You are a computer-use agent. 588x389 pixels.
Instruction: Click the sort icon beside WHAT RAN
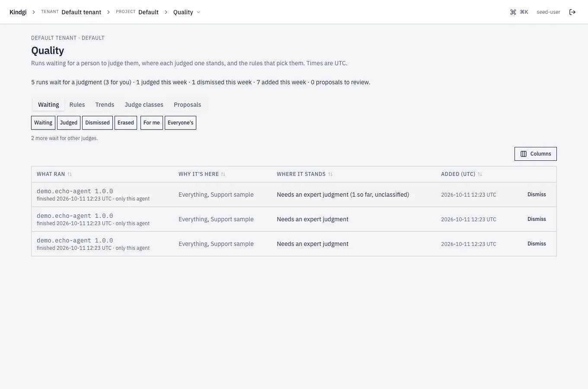[70, 174]
